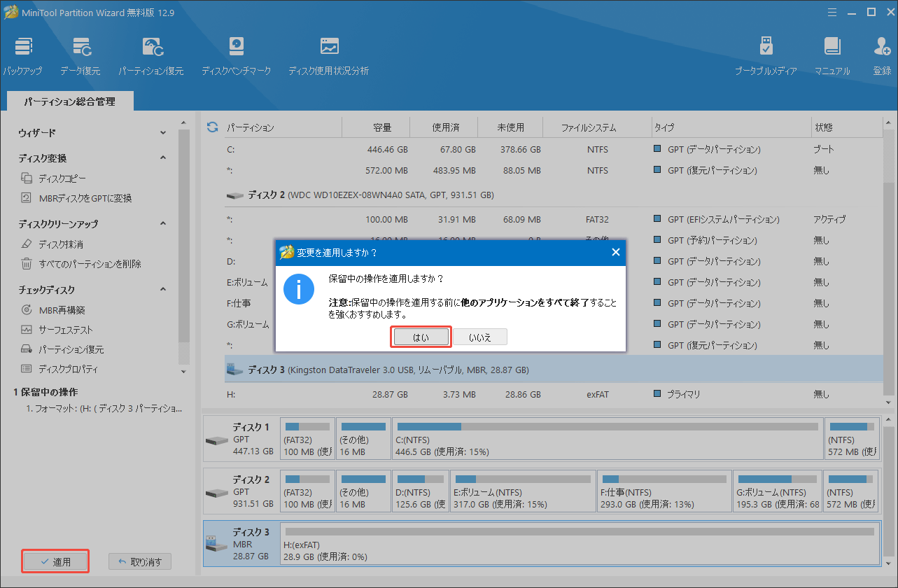Click C:(NTFS) block in Disk 1 map
Image resolution: width=898 pixels, height=588 pixels.
[607, 439]
